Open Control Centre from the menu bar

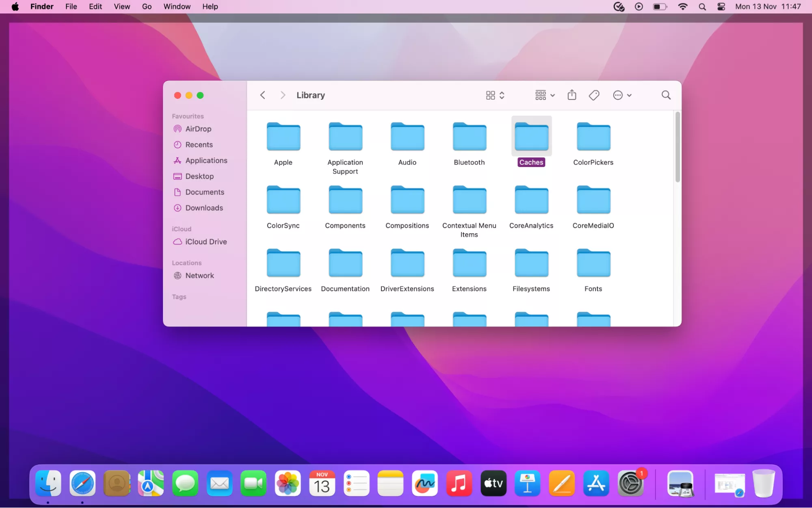point(721,7)
